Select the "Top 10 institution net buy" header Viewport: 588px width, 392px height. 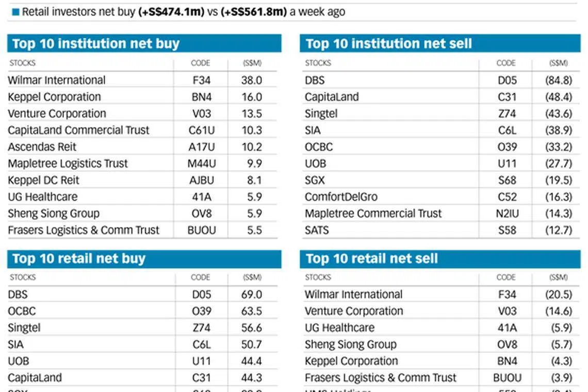pos(95,44)
